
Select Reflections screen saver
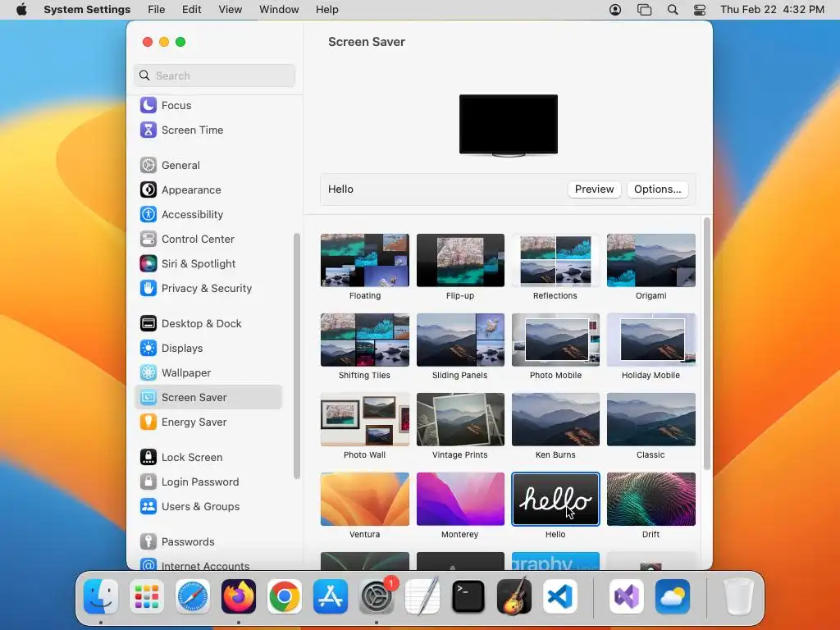pyautogui.click(x=555, y=260)
